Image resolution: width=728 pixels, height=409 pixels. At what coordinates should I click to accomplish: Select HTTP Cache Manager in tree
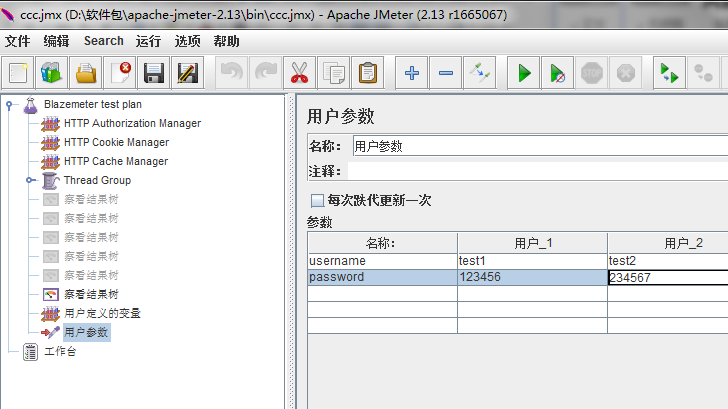point(116,162)
